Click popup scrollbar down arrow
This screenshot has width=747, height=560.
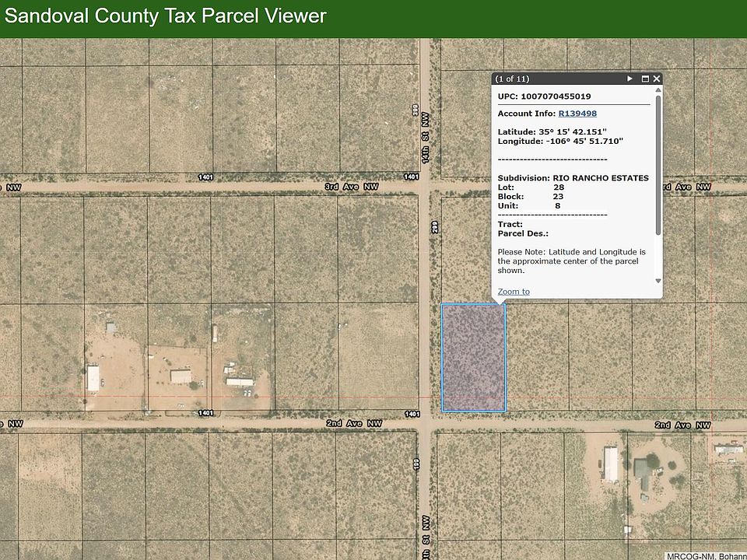pos(658,281)
